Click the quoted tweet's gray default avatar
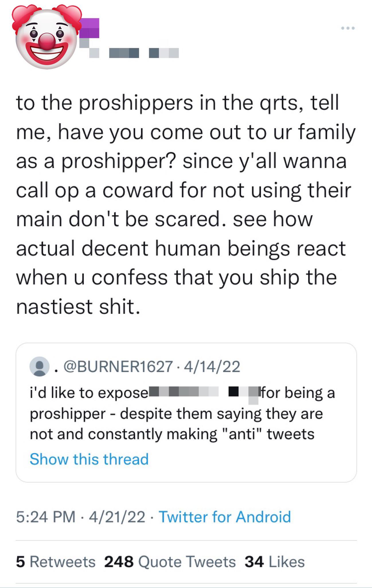Viewport: 372px width, 588px height. (x=39, y=366)
